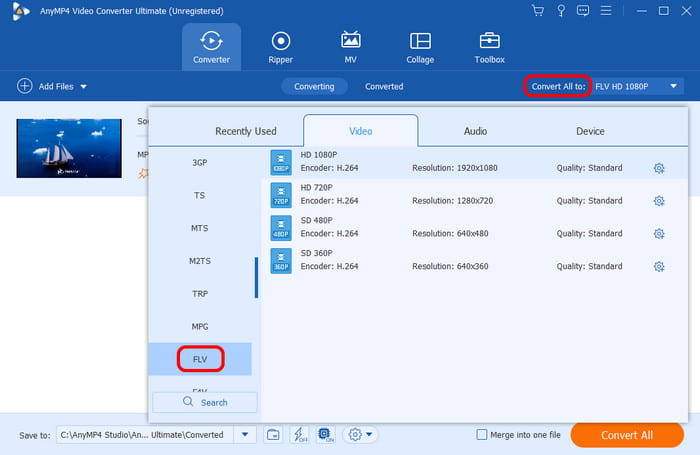Image resolution: width=700 pixels, height=455 pixels.
Task: Open the hamburger menu in title bar
Action: click(x=606, y=11)
